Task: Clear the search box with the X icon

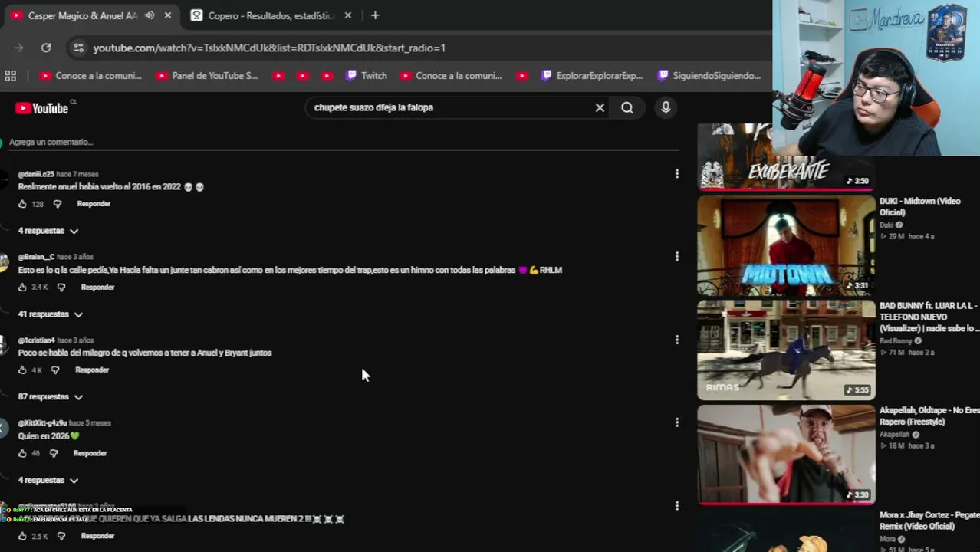Action: pos(600,108)
